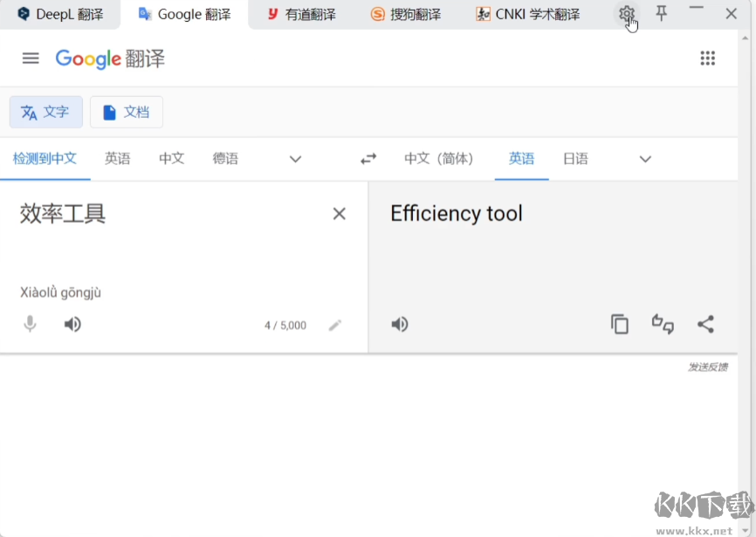This screenshot has height=537, width=756.
Task: Share the translation result
Action: pyautogui.click(x=705, y=324)
